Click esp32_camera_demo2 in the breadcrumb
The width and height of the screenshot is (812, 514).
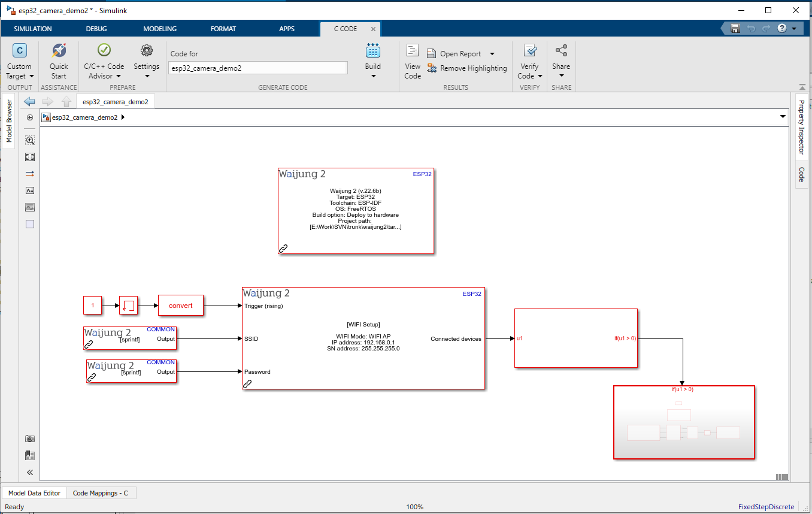coord(84,117)
